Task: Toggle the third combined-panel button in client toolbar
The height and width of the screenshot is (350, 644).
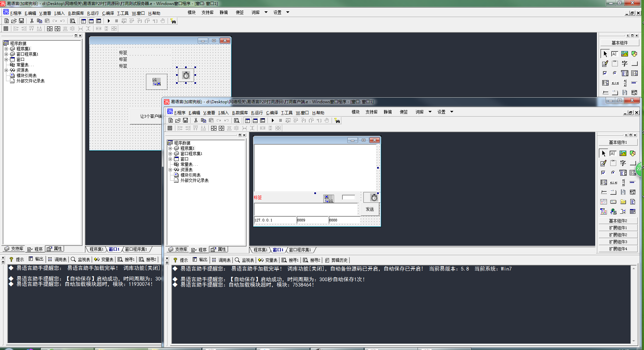Action: point(263,121)
